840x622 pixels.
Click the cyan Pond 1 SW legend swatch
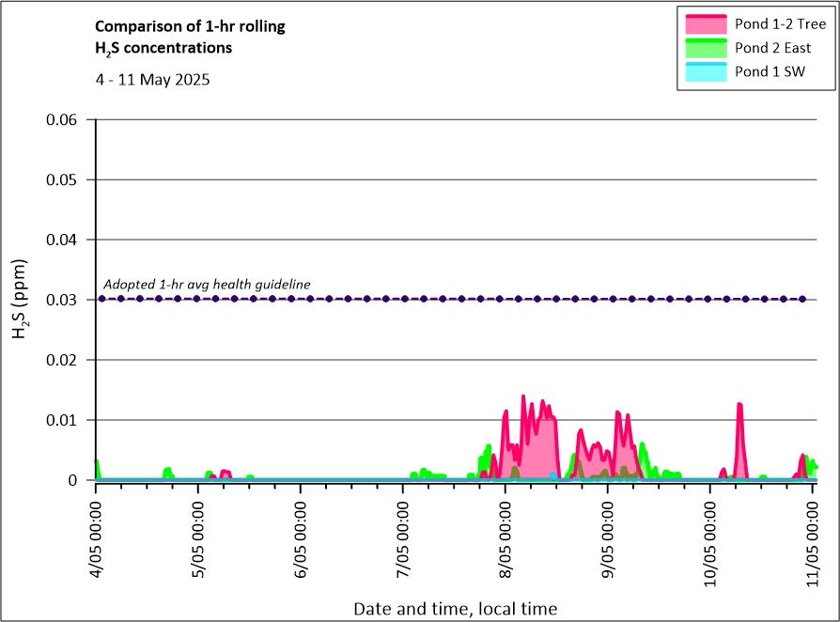(708, 71)
